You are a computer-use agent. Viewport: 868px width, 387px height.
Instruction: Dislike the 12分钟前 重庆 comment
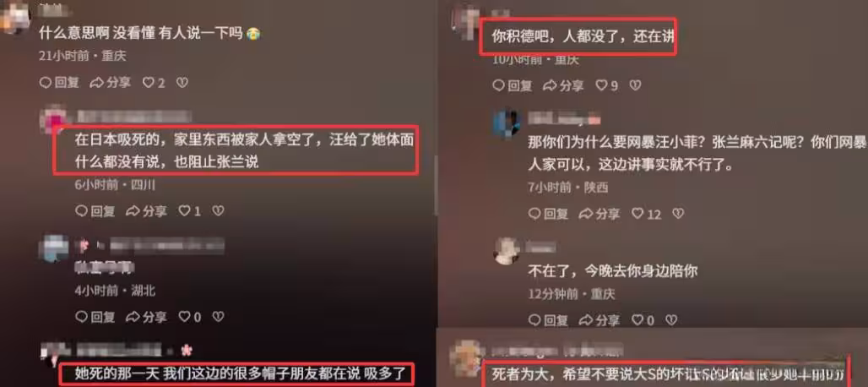(671, 320)
